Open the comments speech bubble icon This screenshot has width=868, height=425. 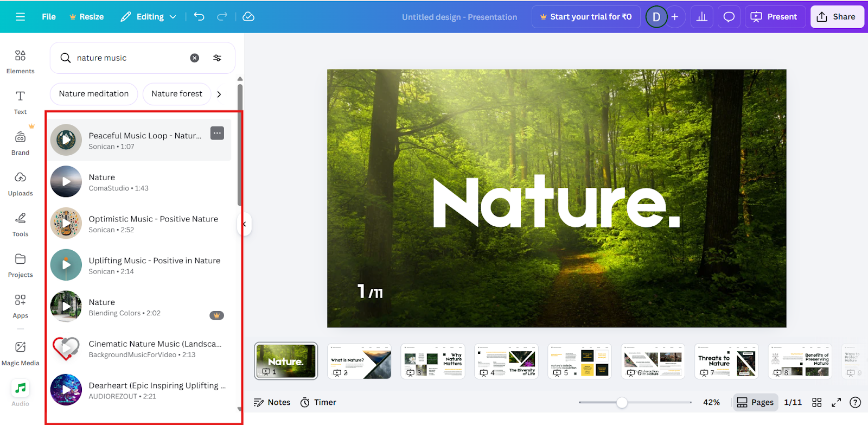[729, 17]
